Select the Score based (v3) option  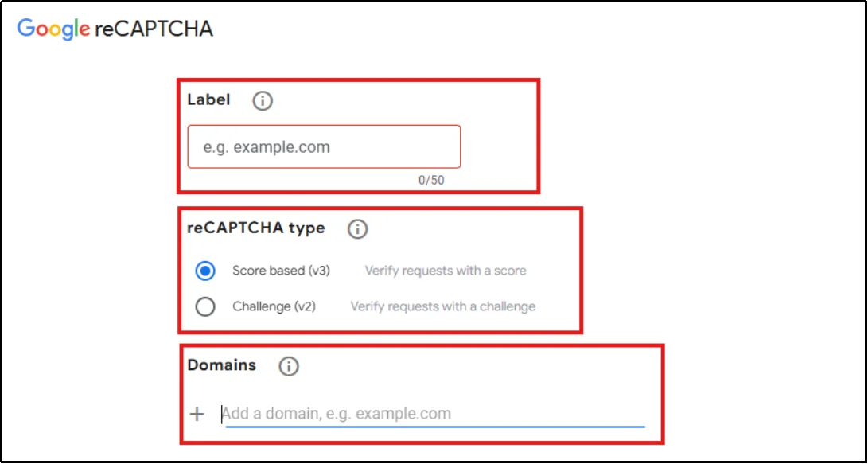point(205,271)
